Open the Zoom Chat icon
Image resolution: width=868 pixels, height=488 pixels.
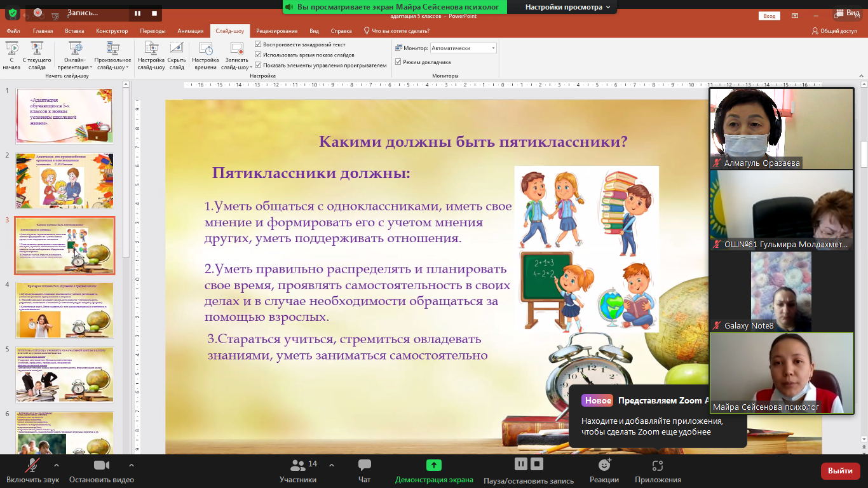point(364,465)
